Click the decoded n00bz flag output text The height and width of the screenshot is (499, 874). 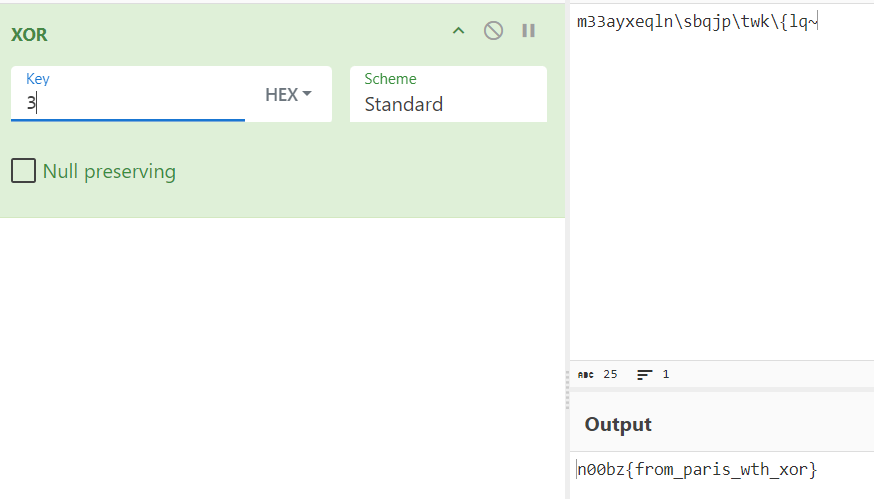(x=697, y=468)
